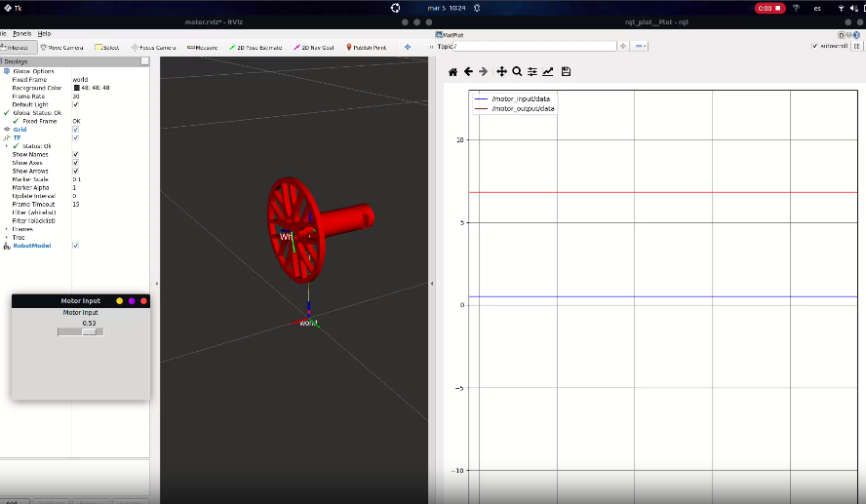This screenshot has height=504, width=866.
Task: Click the plot back arrow icon
Action: (468, 72)
